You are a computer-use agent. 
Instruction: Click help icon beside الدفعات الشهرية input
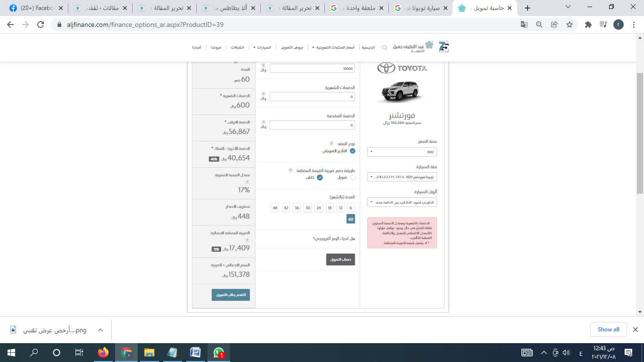[263, 94]
